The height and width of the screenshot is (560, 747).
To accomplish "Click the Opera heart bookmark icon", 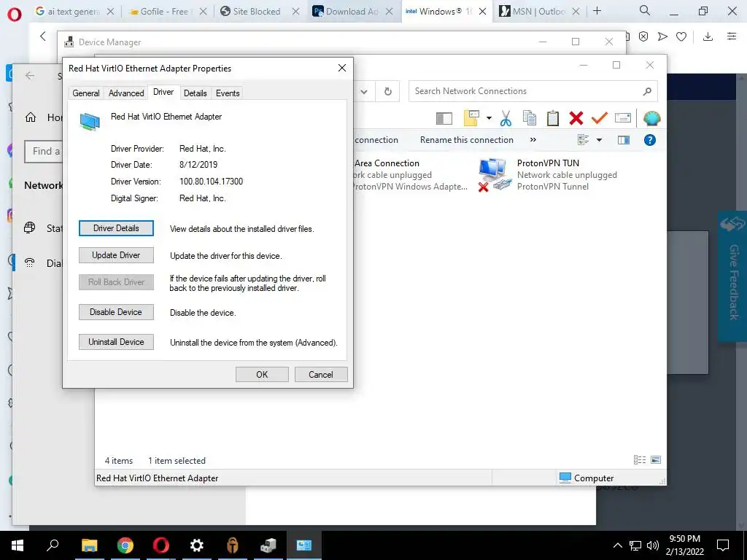I will [681, 36].
